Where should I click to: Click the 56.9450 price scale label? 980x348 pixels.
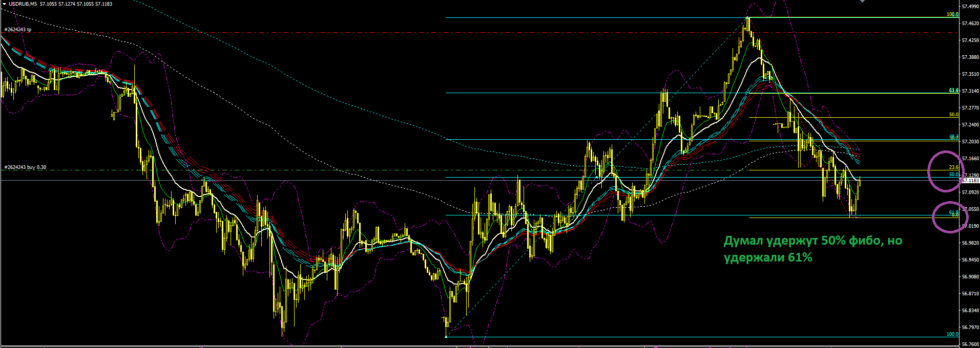[x=970, y=260]
